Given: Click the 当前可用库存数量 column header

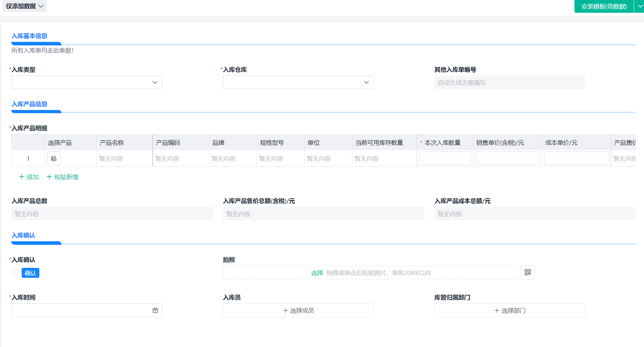Looking at the screenshot, I should pyautogui.click(x=384, y=142).
